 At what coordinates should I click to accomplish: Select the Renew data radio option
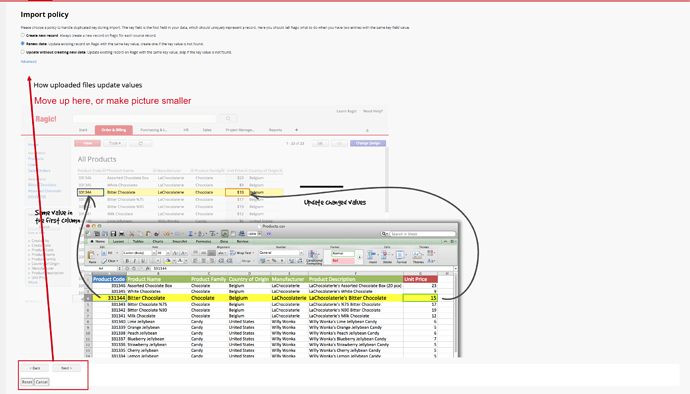click(22, 44)
